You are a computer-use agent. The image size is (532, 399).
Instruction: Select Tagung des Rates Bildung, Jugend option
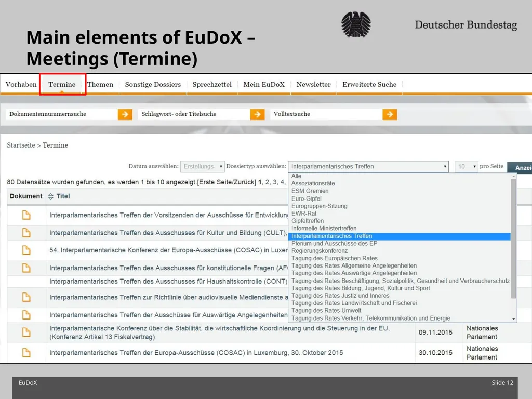[x=400, y=288]
